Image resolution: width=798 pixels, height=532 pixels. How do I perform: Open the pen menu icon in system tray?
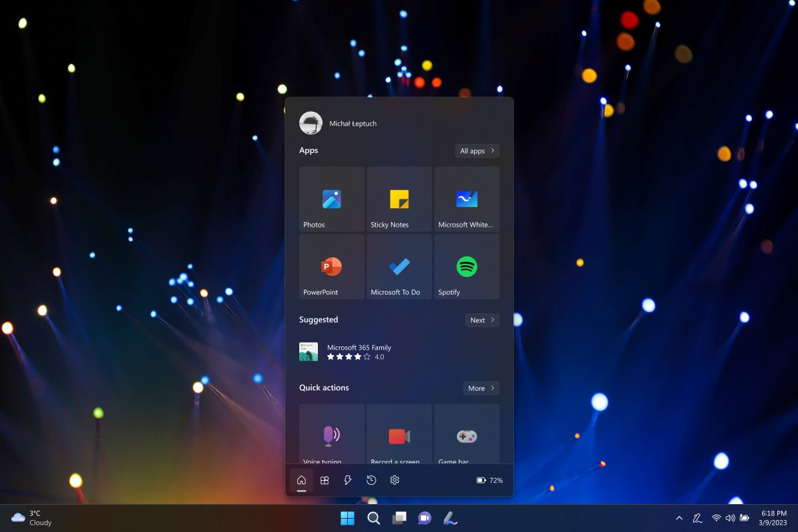pyautogui.click(x=698, y=518)
